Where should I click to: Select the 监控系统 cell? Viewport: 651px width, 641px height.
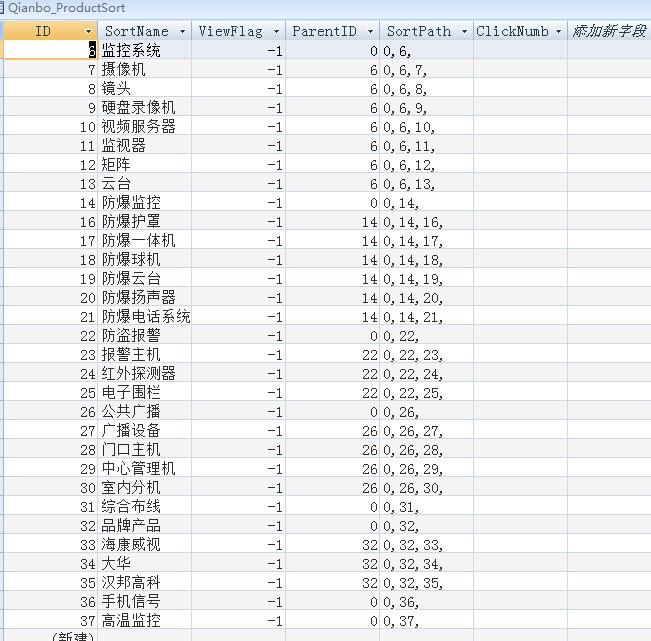click(145, 51)
